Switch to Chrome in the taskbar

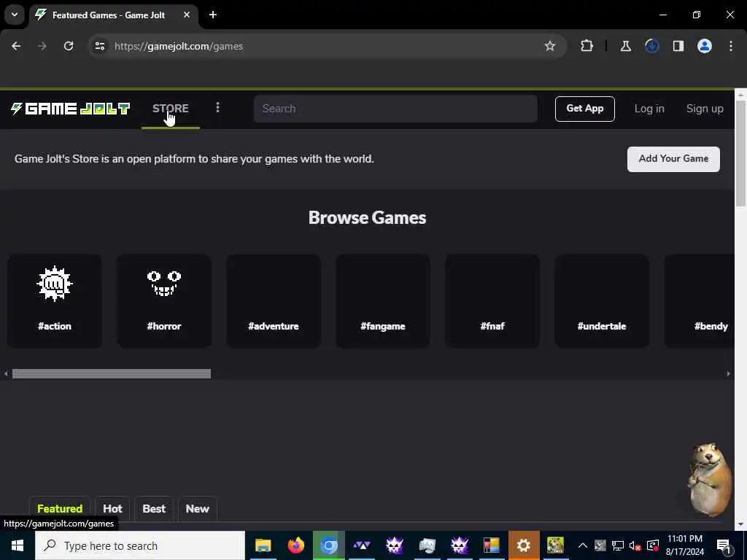pos(329,545)
